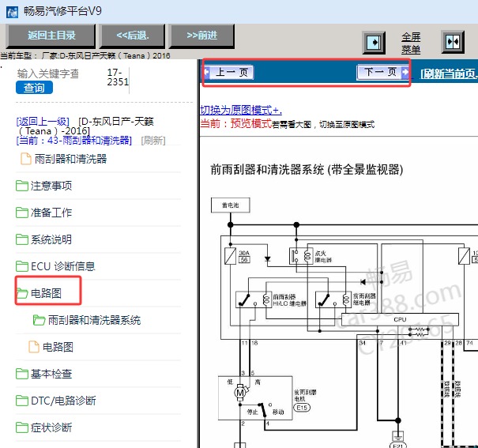The width and height of the screenshot is (478, 448).
Task: Click the 基本检查 folder icon
Action: click(x=22, y=374)
